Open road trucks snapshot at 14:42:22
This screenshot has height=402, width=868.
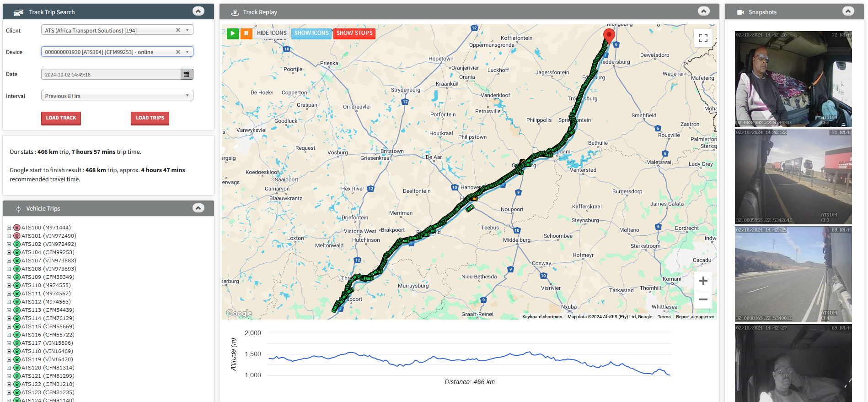click(793, 176)
